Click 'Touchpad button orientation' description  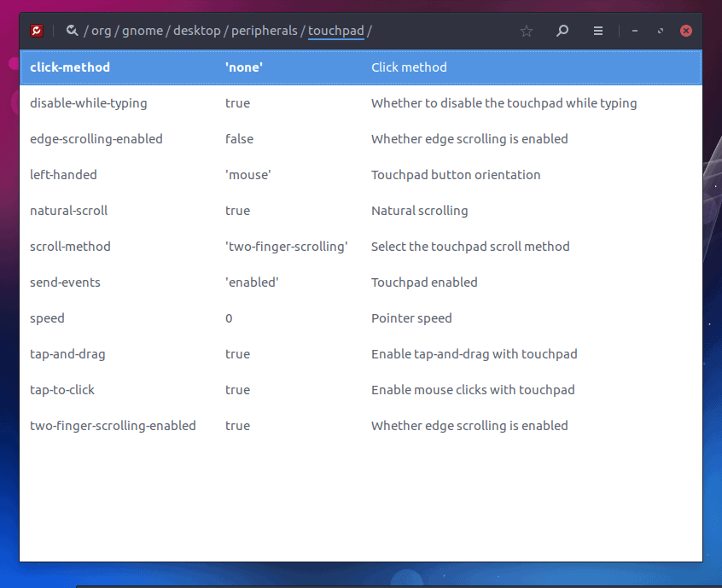456,175
